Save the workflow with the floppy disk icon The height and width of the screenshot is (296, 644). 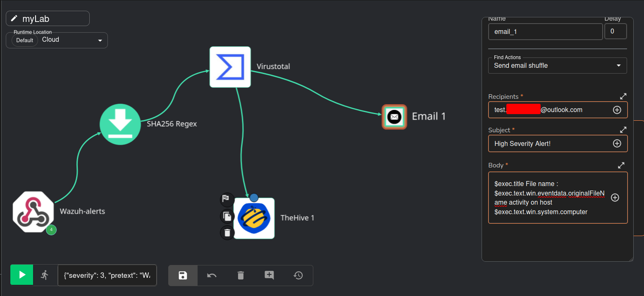click(x=183, y=275)
